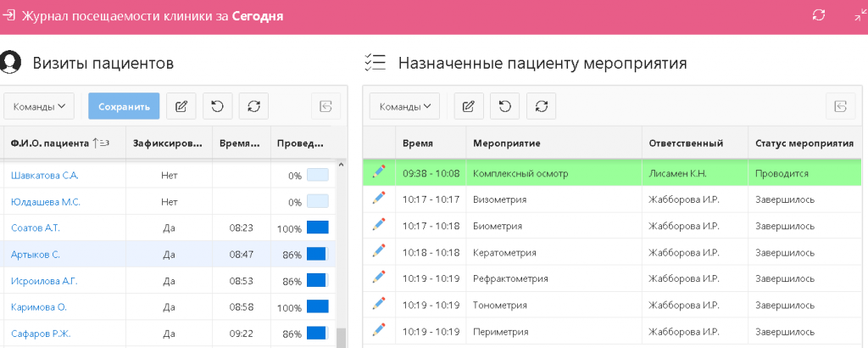The width and height of the screenshot is (868, 348).
Task: Click the edit icon in the Назначенные мероприятия toolbar
Action: coord(468,106)
